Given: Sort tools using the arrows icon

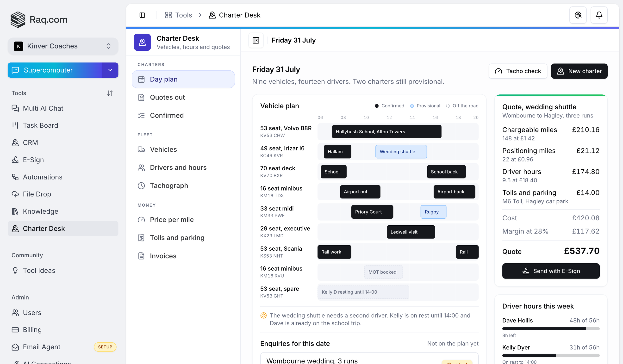Looking at the screenshot, I should [110, 93].
